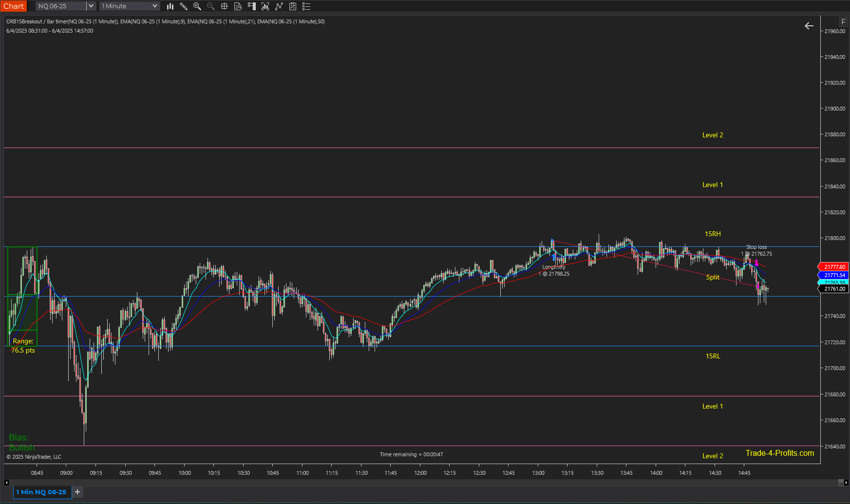Toggle the crosshair cursor tool

click(225, 6)
